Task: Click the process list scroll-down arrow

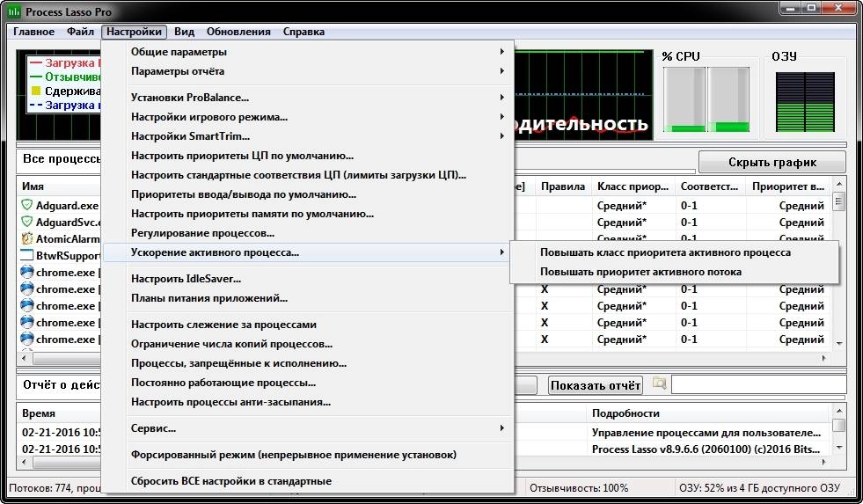Action: coord(838,343)
